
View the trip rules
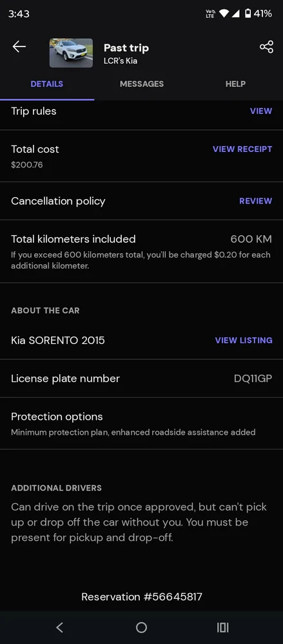261,111
